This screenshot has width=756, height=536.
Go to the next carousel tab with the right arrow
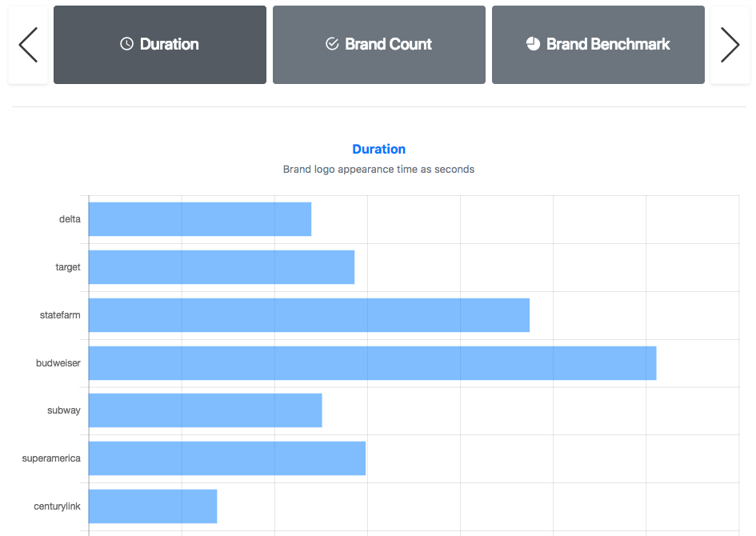(x=730, y=45)
